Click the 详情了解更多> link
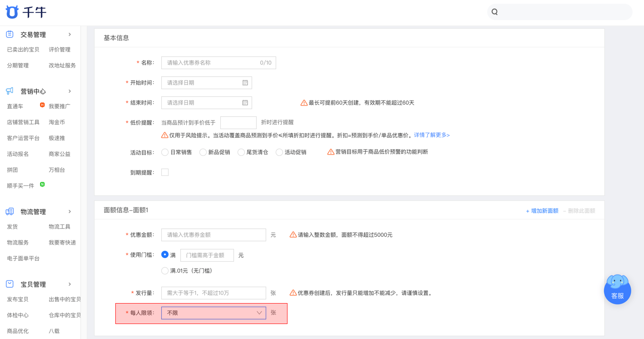This screenshot has height=339, width=644. [x=432, y=135]
